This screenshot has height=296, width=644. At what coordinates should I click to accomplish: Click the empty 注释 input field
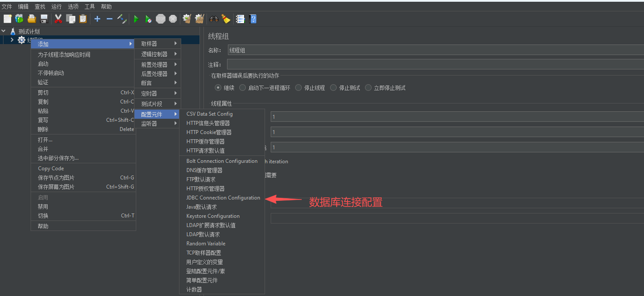pos(435,65)
